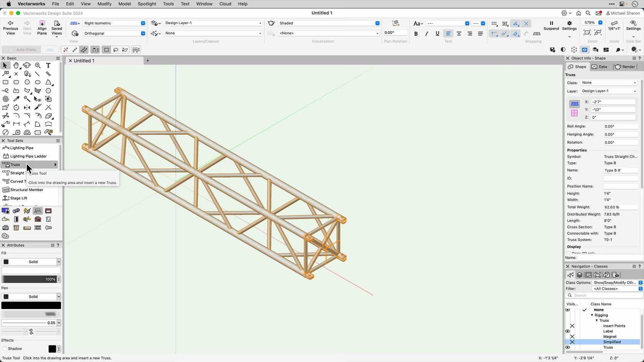Image resolution: width=644 pixels, height=362 pixels.
Task: Click the black pen color swatch
Action: tap(31, 305)
